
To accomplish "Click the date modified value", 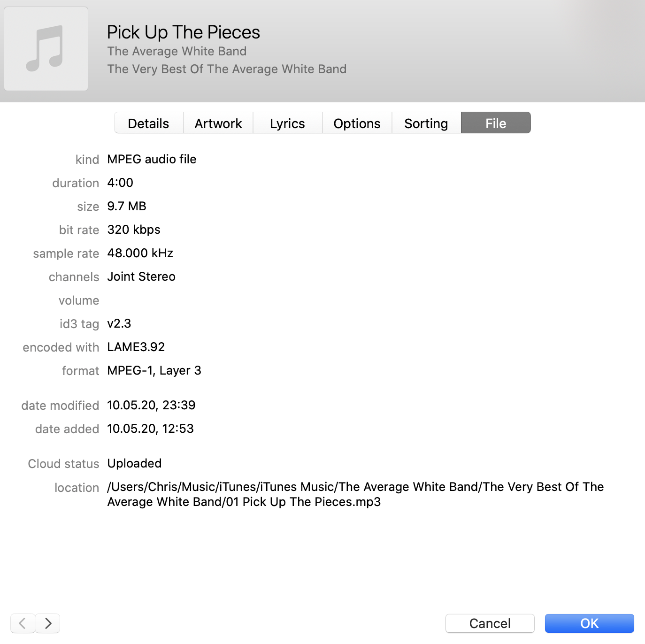I will tap(151, 405).
